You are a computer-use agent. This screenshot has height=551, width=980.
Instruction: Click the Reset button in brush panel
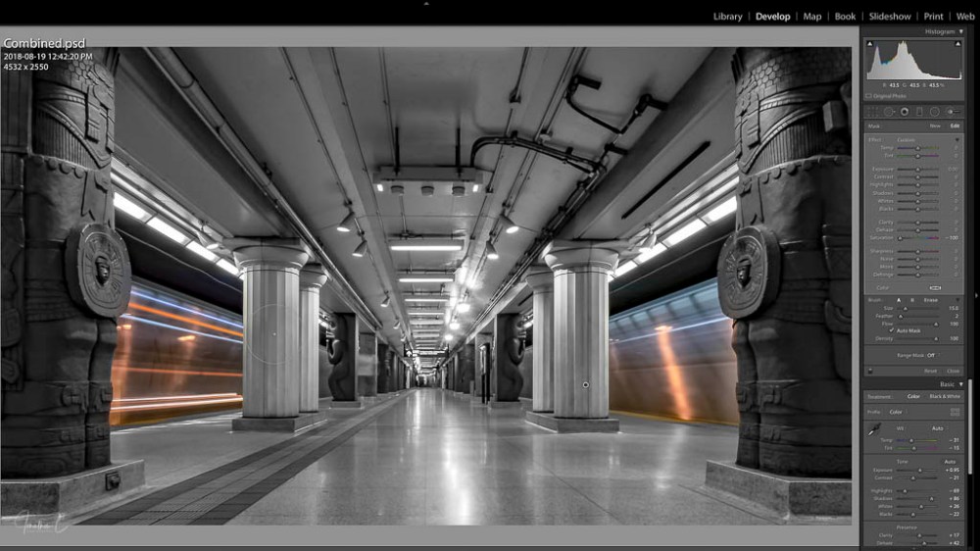pyautogui.click(x=930, y=371)
